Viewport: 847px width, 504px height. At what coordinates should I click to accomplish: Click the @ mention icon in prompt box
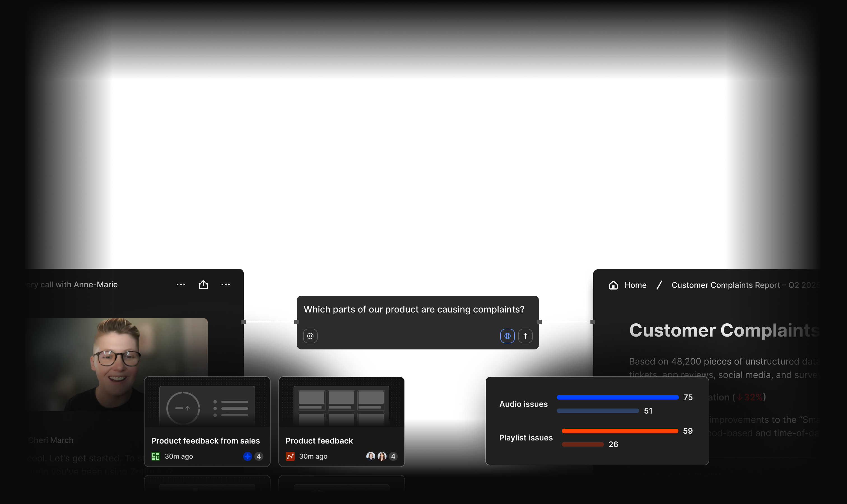[x=310, y=336]
